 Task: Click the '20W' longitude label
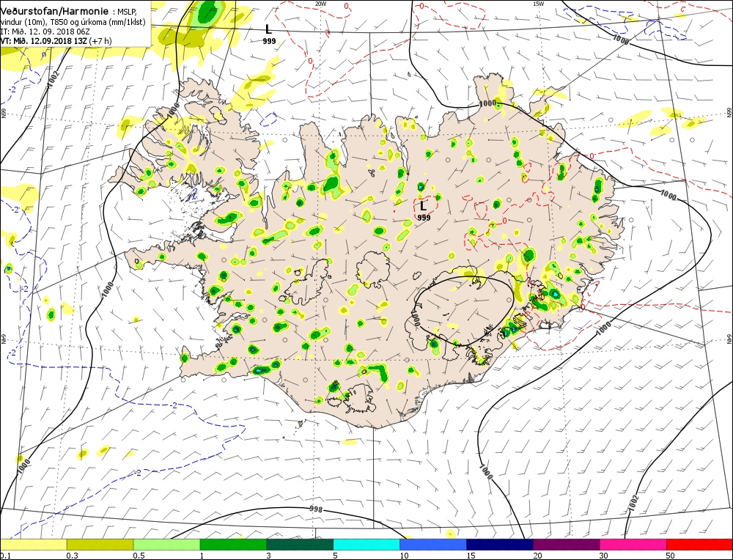[320, 4]
